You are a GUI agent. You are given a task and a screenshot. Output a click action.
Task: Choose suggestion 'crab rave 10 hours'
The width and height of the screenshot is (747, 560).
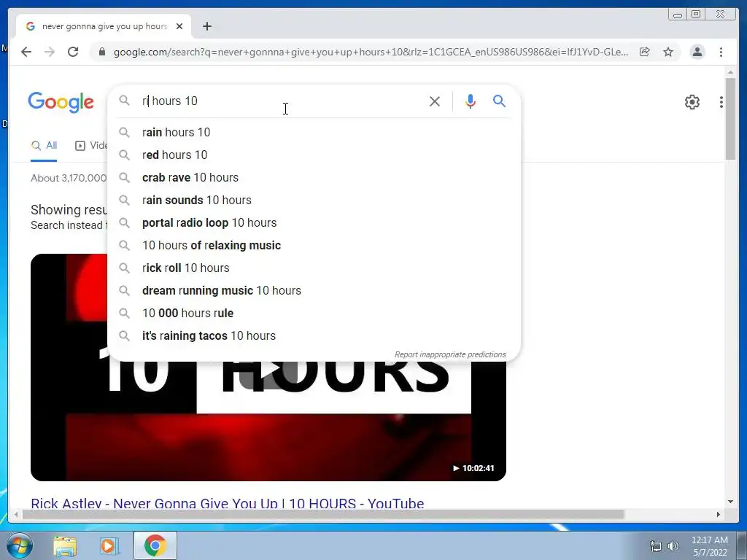click(x=314, y=178)
